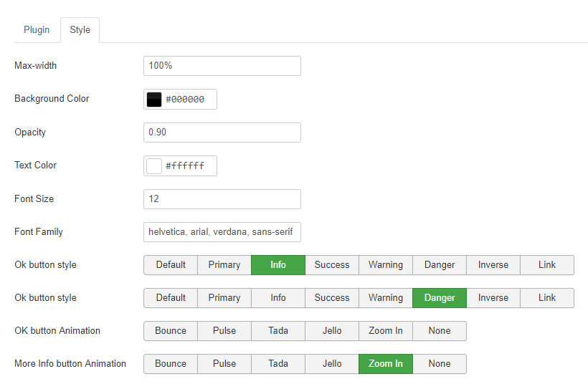588x384 pixels.
Task: Select Primary in the upper Ok button style row
Action: [x=224, y=265]
